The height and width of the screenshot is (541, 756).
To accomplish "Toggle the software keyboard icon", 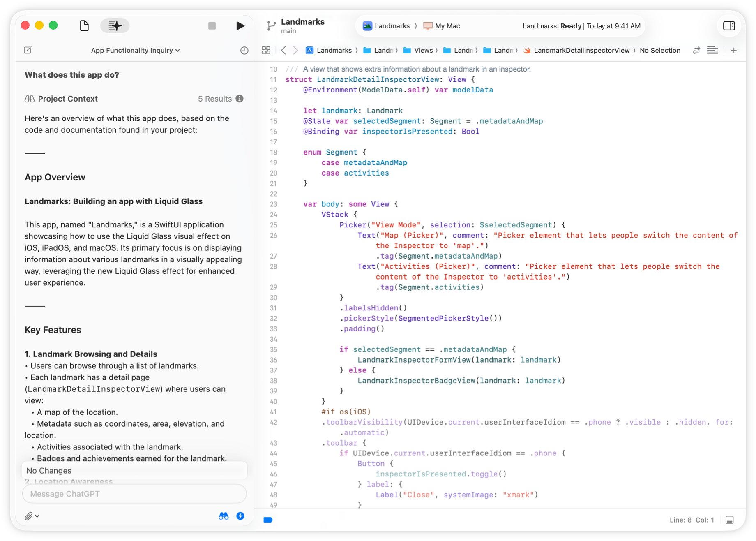I will (730, 520).
